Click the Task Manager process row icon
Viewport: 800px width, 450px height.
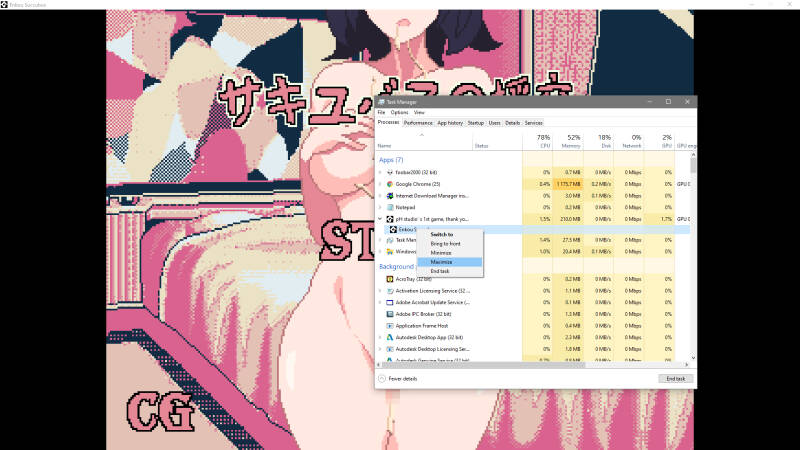click(x=390, y=240)
